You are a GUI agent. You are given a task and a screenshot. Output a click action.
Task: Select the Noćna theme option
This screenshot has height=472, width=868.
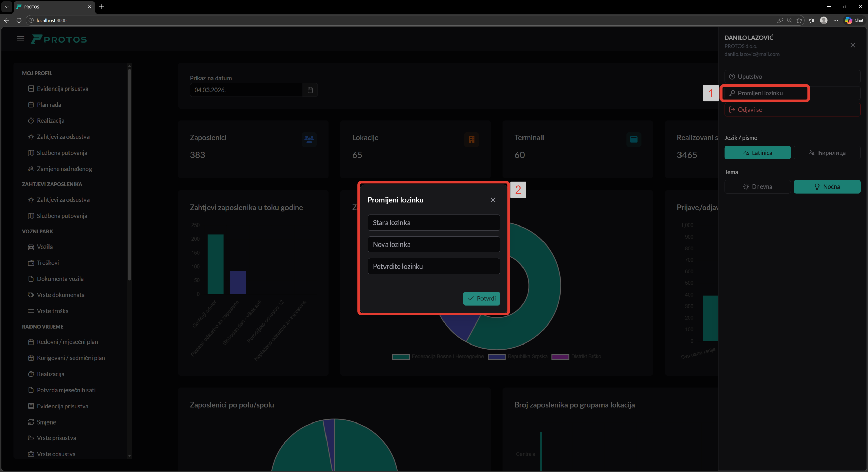pyautogui.click(x=827, y=187)
